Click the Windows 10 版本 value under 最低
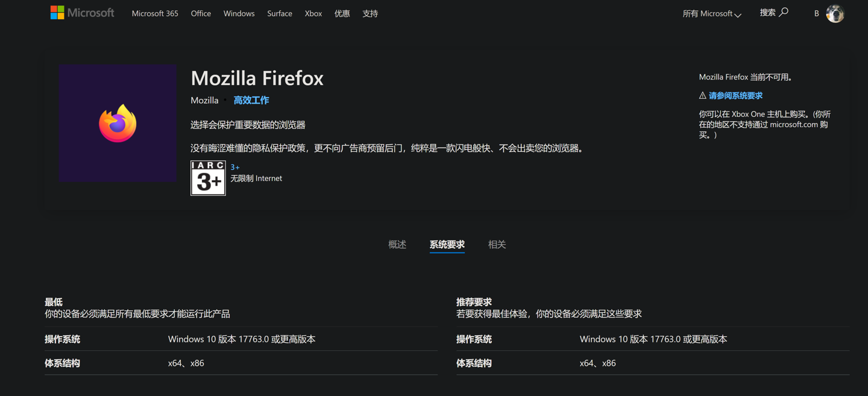This screenshot has width=868, height=396. click(242, 339)
